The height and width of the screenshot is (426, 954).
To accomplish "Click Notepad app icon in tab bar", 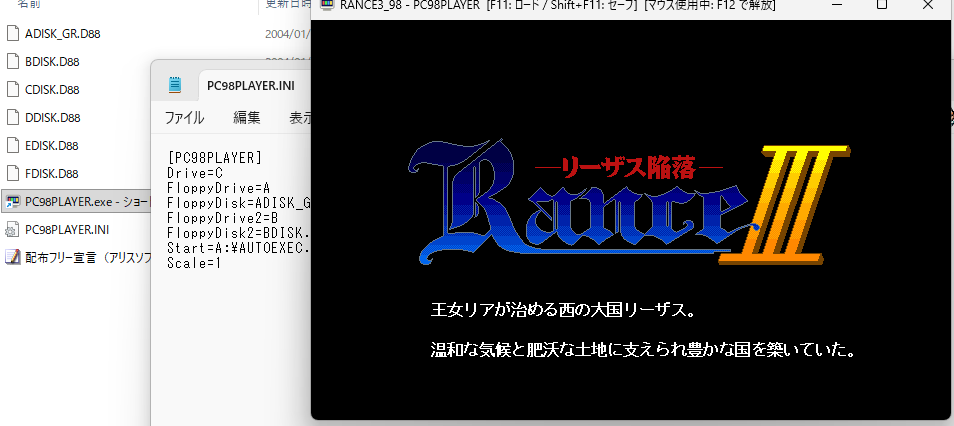I will point(175,85).
